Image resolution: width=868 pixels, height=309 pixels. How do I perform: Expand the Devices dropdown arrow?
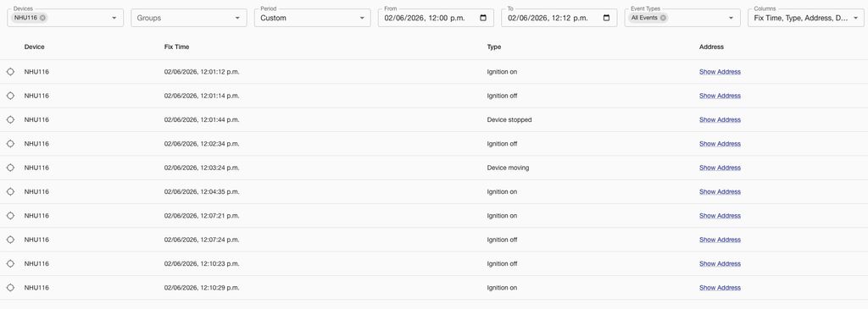[114, 18]
